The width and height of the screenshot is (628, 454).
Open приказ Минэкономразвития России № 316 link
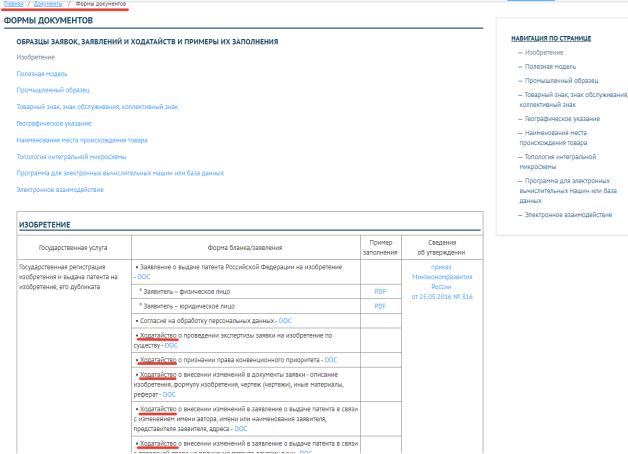[x=442, y=282]
